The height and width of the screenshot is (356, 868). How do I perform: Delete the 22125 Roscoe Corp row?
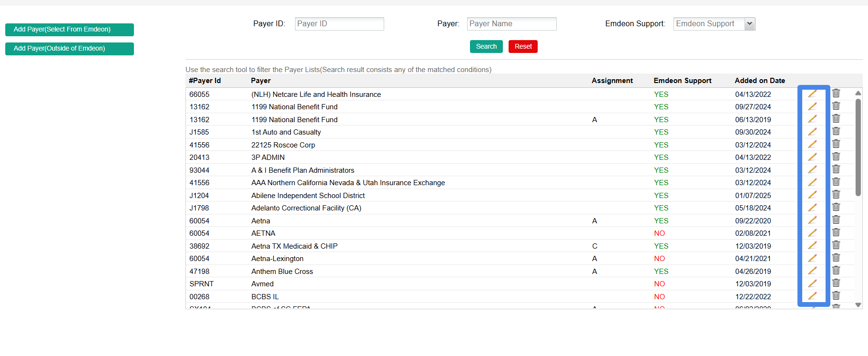coord(836,144)
